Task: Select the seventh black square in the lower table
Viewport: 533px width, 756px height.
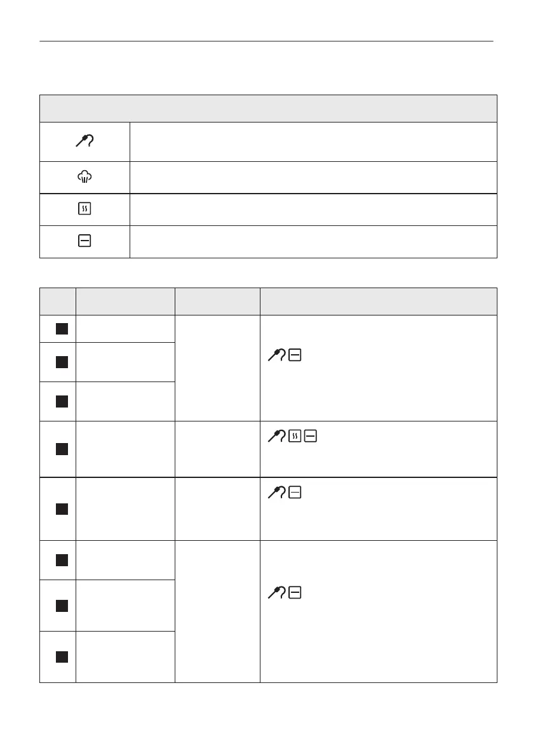Action: click(x=61, y=606)
